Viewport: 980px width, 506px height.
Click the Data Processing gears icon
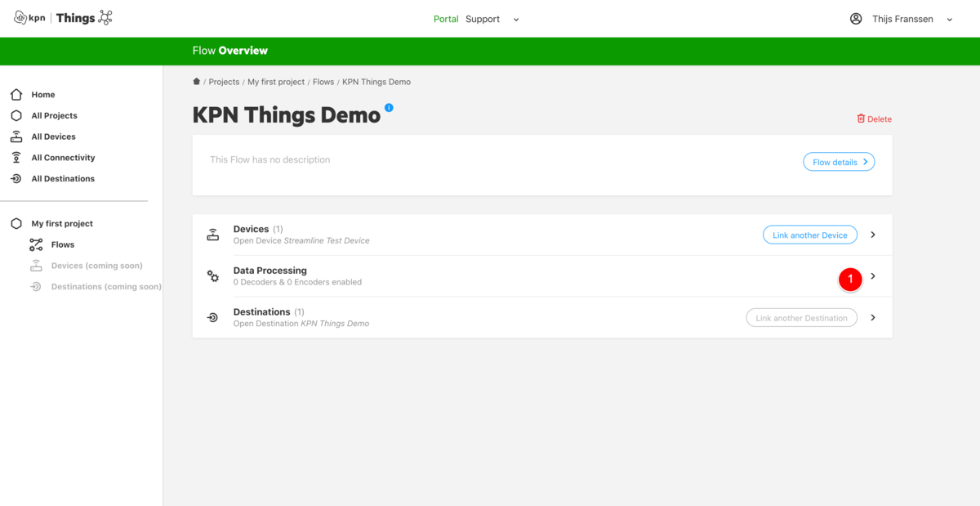[x=212, y=276]
